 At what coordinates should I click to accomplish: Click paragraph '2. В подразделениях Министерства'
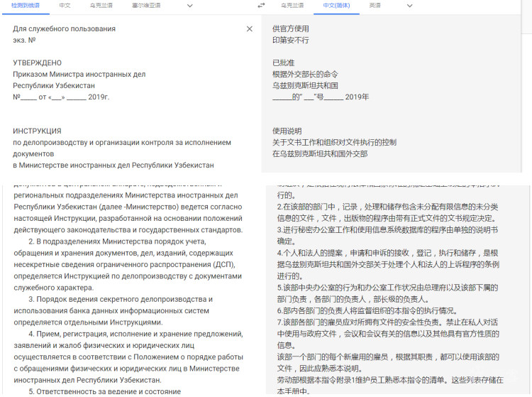tap(128, 265)
